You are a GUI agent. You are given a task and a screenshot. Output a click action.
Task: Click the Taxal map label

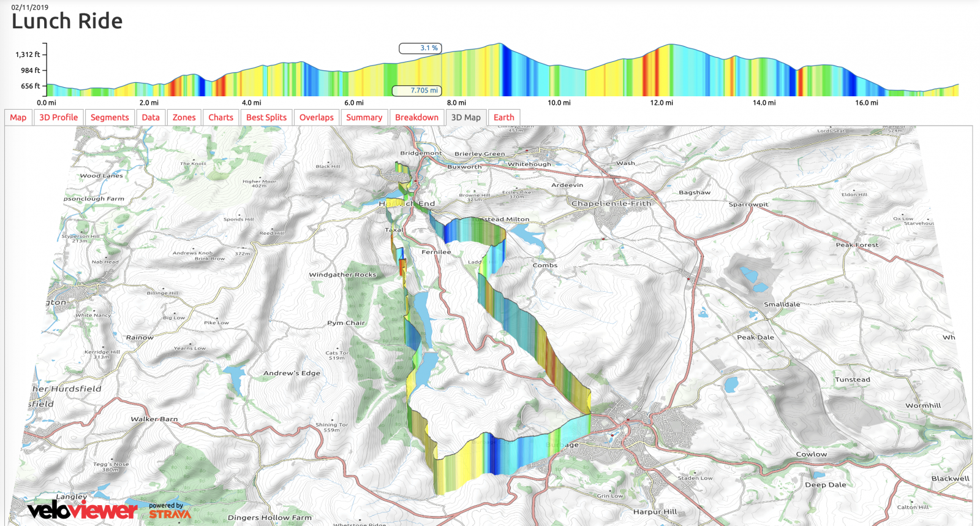pos(393,231)
